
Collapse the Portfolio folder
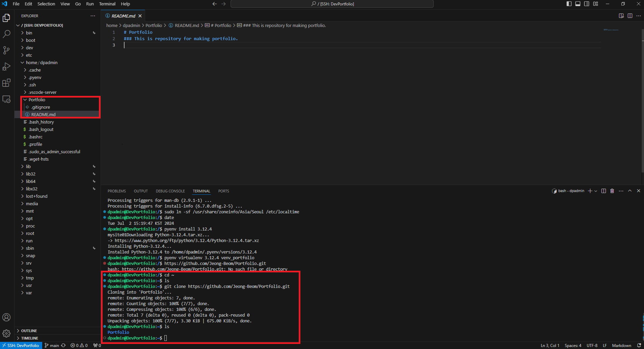(57, 100)
